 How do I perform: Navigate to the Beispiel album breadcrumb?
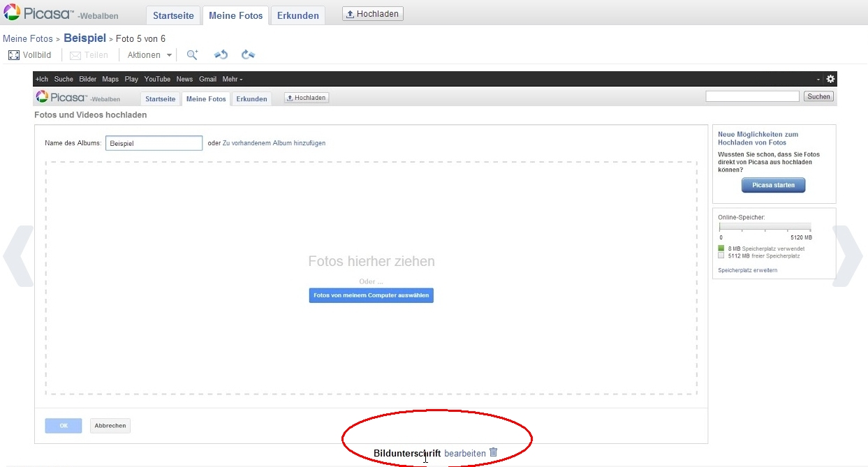point(84,38)
